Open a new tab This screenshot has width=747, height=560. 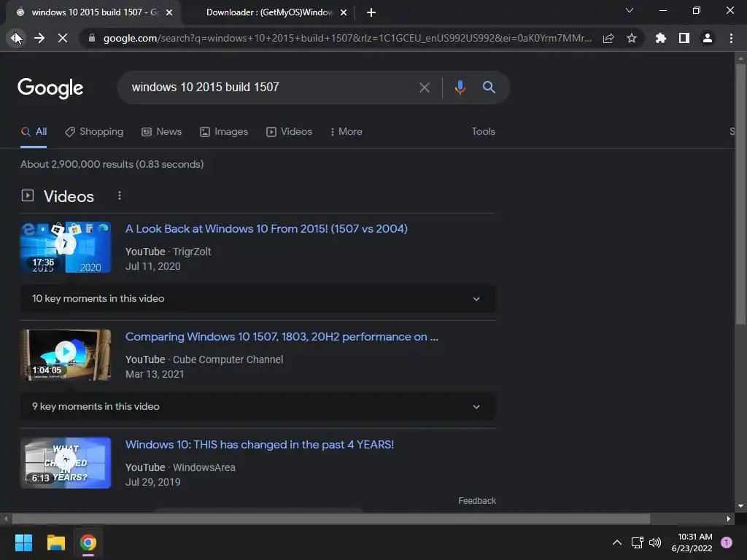[x=371, y=12]
